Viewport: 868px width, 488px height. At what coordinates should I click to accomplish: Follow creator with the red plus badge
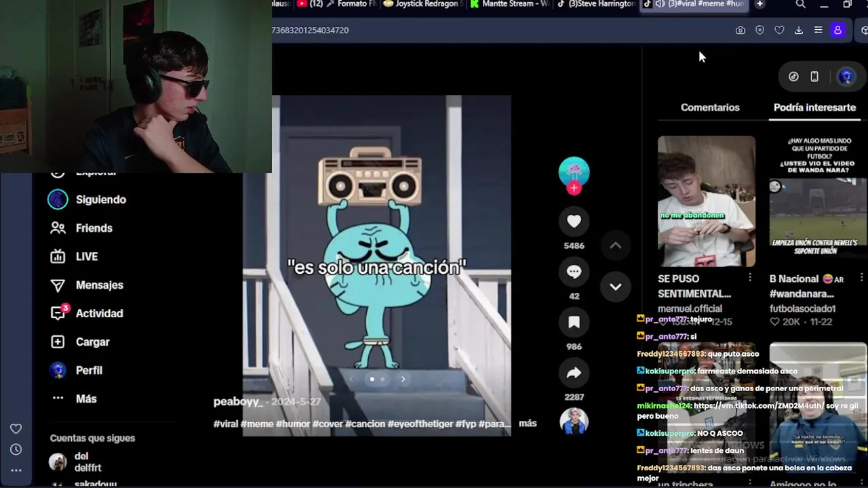pos(574,188)
